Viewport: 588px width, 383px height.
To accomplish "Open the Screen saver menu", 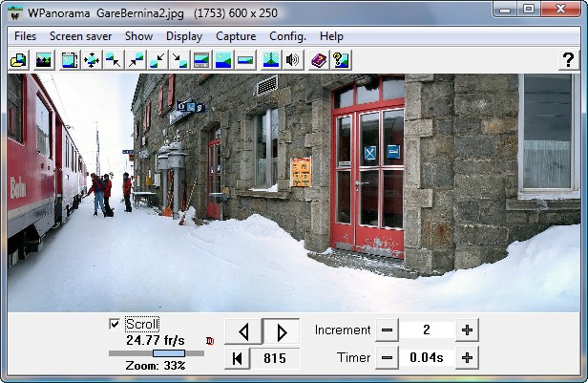I will click(x=81, y=36).
